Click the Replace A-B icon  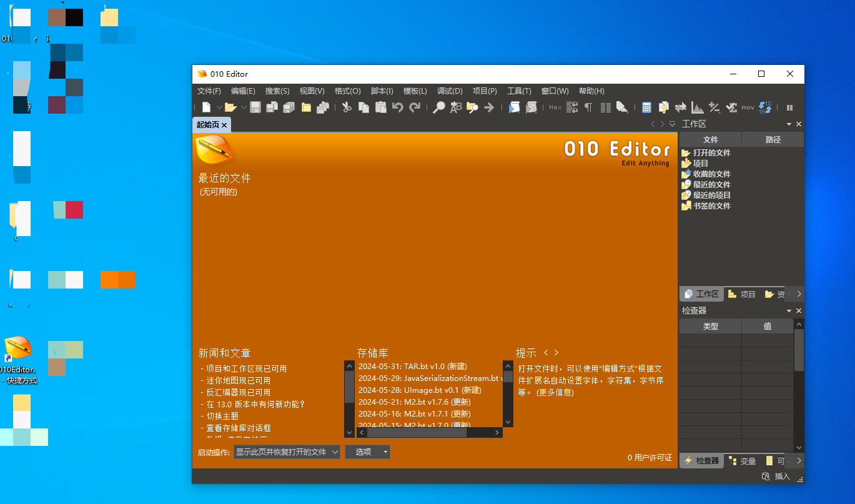pyautogui.click(x=456, y=107)
